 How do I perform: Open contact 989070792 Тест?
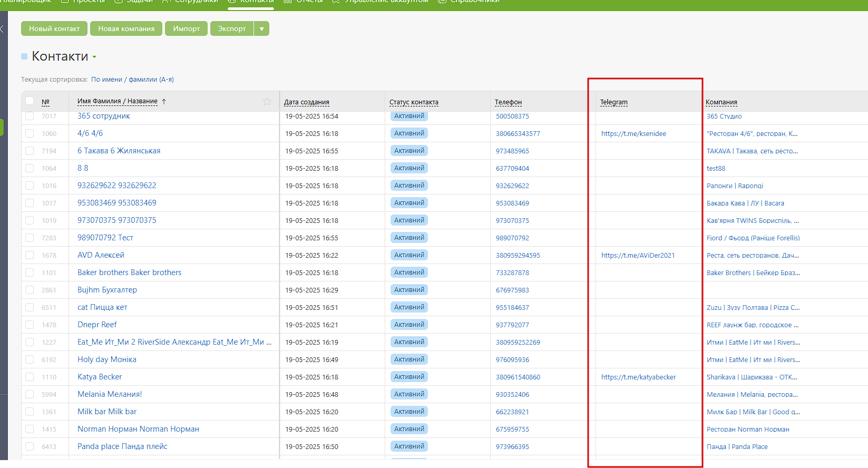point(105,238)
